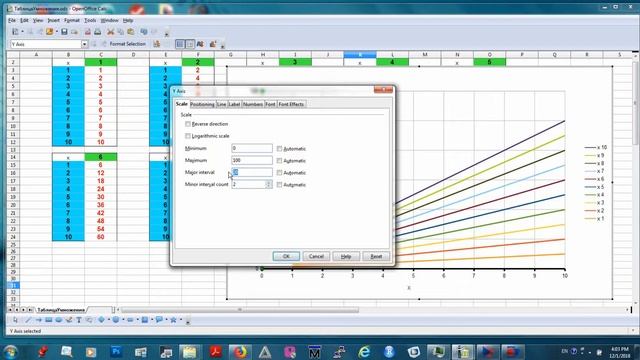
Task: Toggle Automatic checkbox for Minor interval count
Action: click(x=279, y=185)
